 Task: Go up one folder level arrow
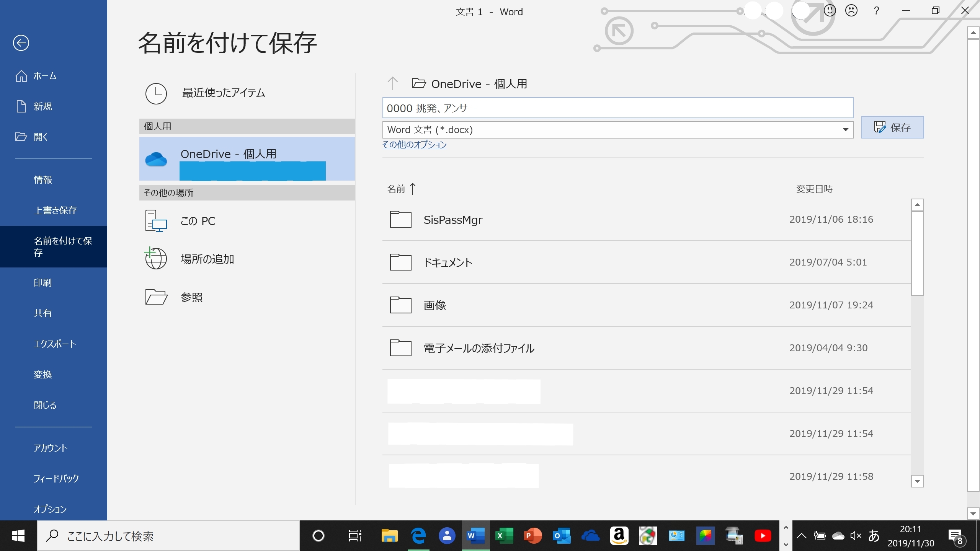point(393,83)
